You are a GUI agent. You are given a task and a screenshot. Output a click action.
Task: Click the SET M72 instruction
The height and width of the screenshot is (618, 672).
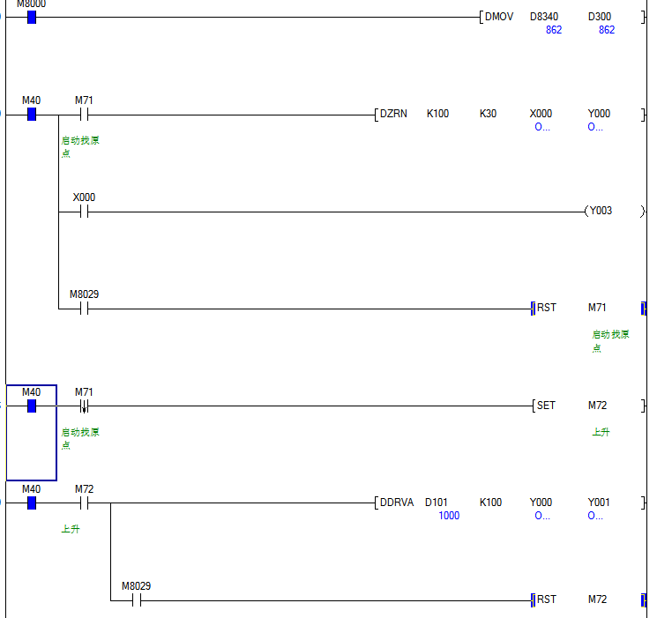[546, 406]
